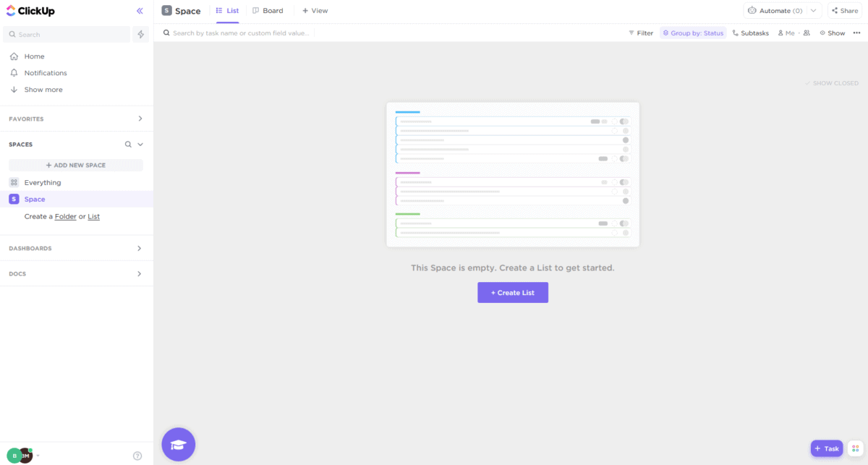Open Notifications from the sidebar
The width and height of the screenshot is (868, 465).
tap(45, 72)
